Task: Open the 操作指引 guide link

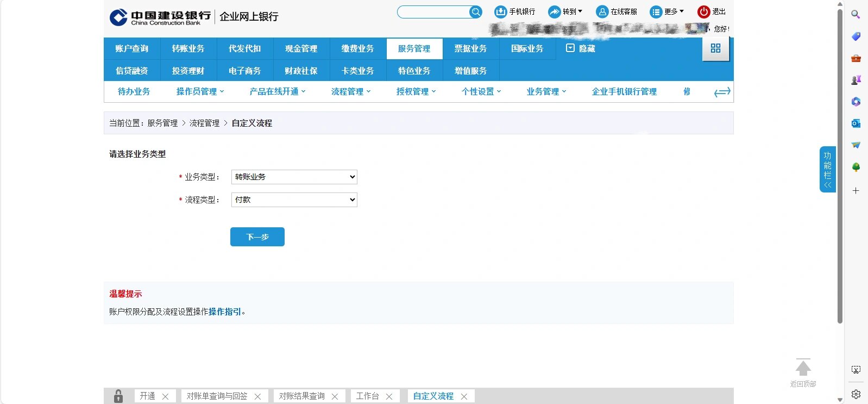Action: coord(225,312)
